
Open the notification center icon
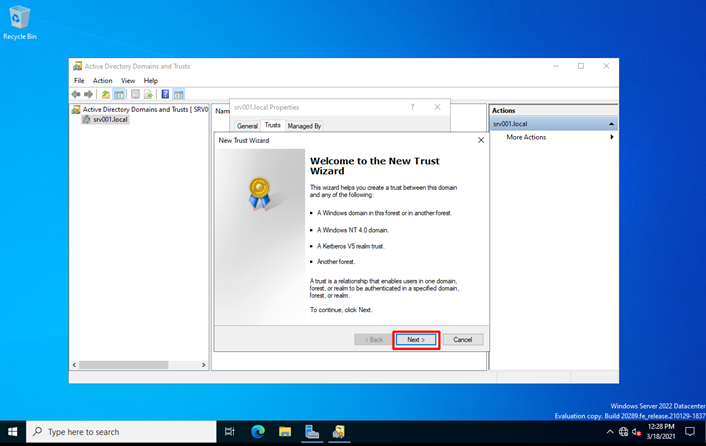coord(690,432)
